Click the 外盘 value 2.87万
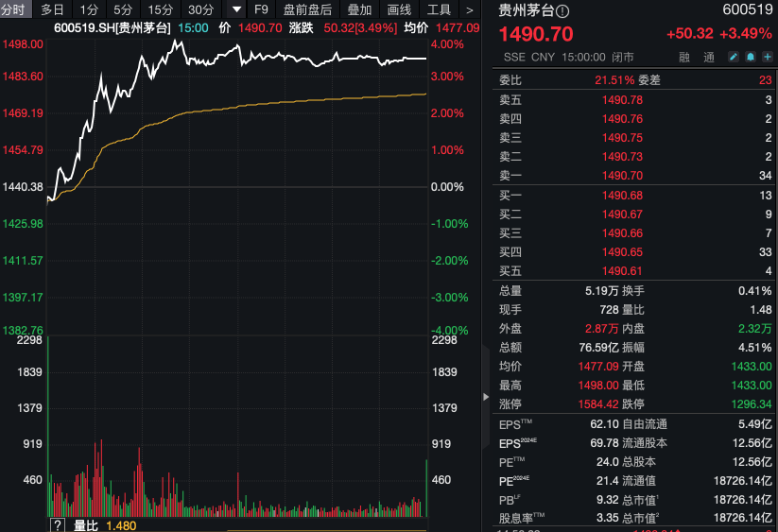778x532 pixels. tap(601, 328)
